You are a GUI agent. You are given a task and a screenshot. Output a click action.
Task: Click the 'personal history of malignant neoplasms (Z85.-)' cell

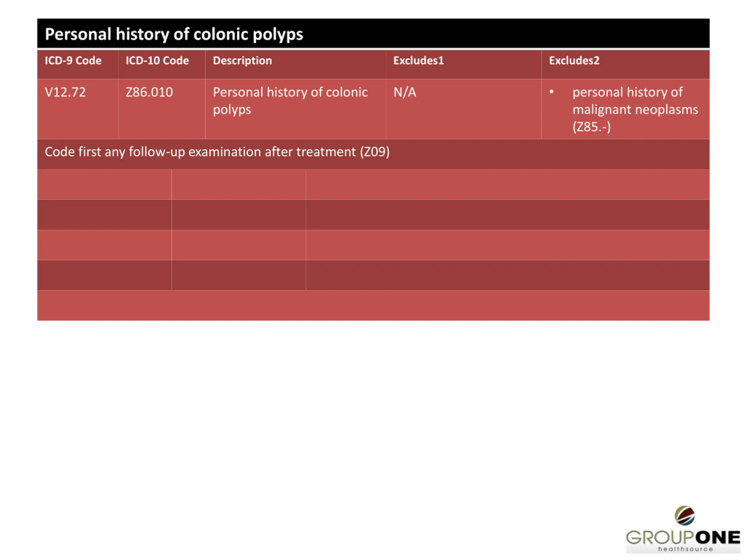coord(625,109)
